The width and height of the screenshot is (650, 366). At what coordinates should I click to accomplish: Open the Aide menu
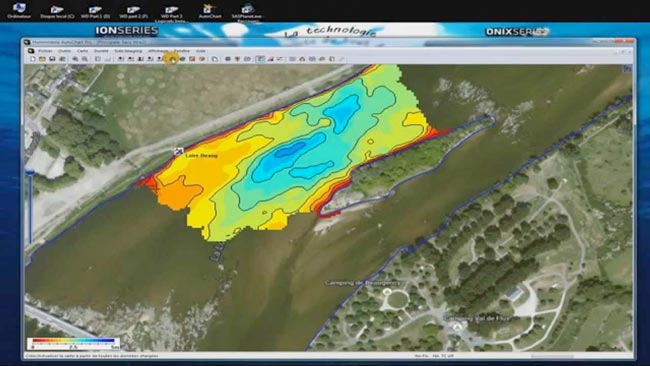point(201,51)
